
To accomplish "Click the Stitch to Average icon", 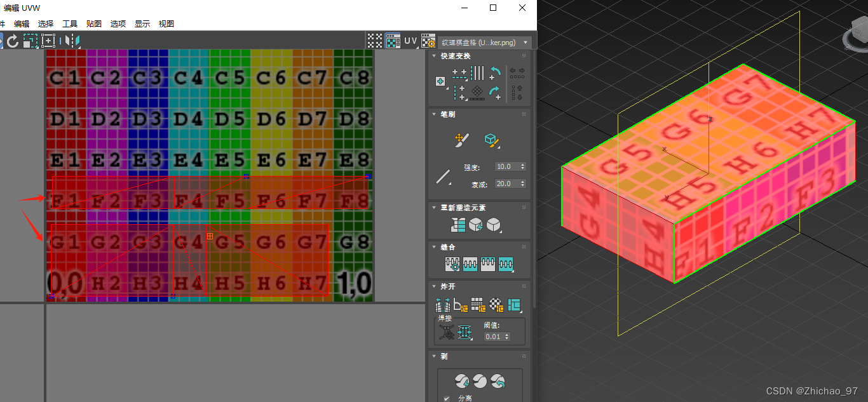I will (470, 264).
